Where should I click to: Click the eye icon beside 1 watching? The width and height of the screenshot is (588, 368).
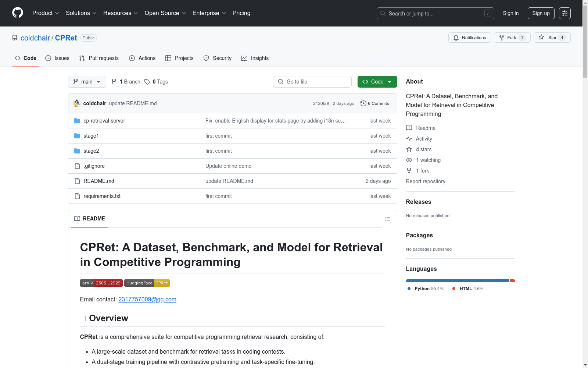tap(409, 160)
